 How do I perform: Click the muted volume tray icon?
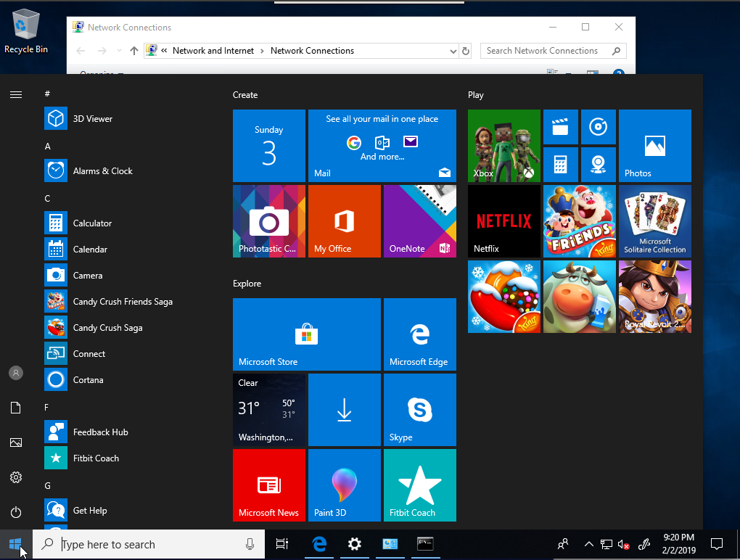click(623, 545)
